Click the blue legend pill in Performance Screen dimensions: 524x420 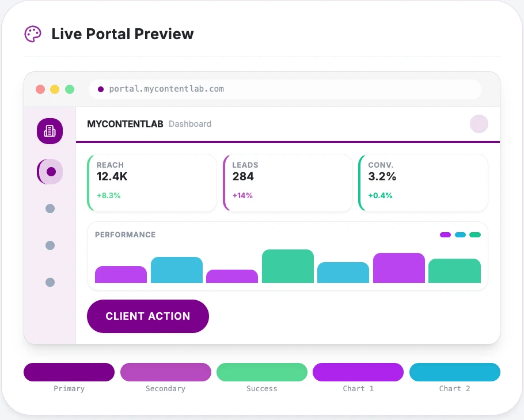[x=460, y=234]
